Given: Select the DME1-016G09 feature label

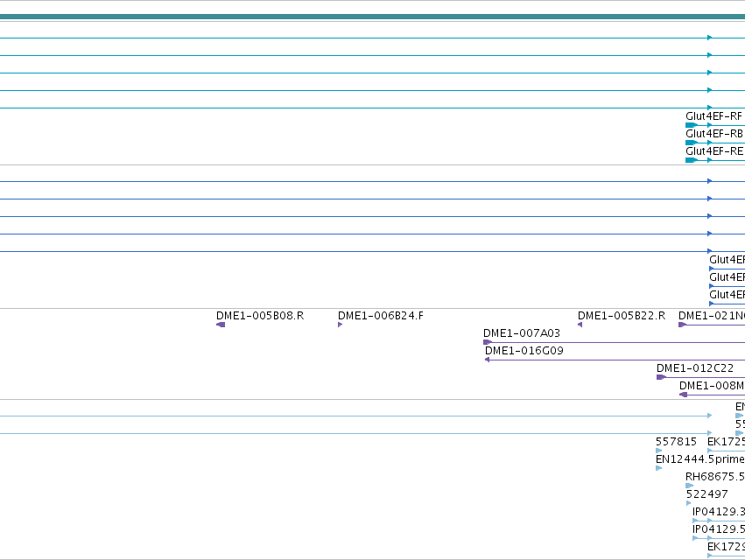Looking at the screenshot, I should tap(524, 351).
